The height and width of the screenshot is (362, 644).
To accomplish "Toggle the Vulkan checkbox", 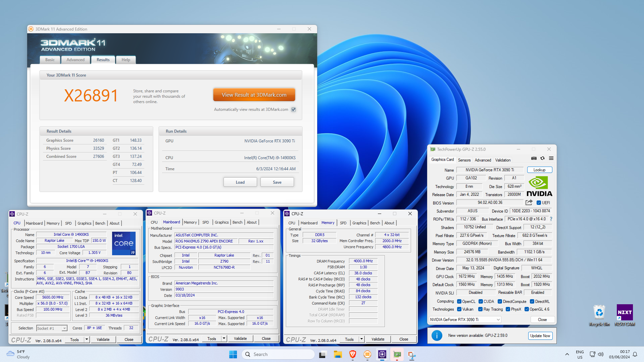I will pos(459,309).
